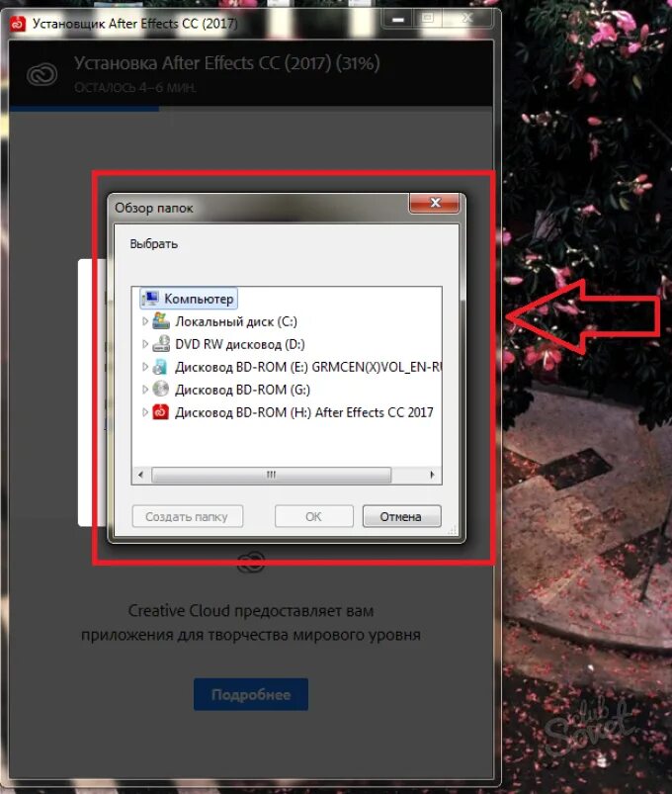Minimize the After Effects installer window

[398, 20]
